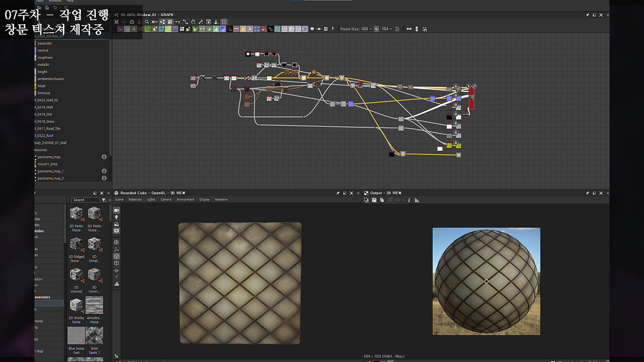Select the 3D Worley Noise thumbnail

(76, 305)
